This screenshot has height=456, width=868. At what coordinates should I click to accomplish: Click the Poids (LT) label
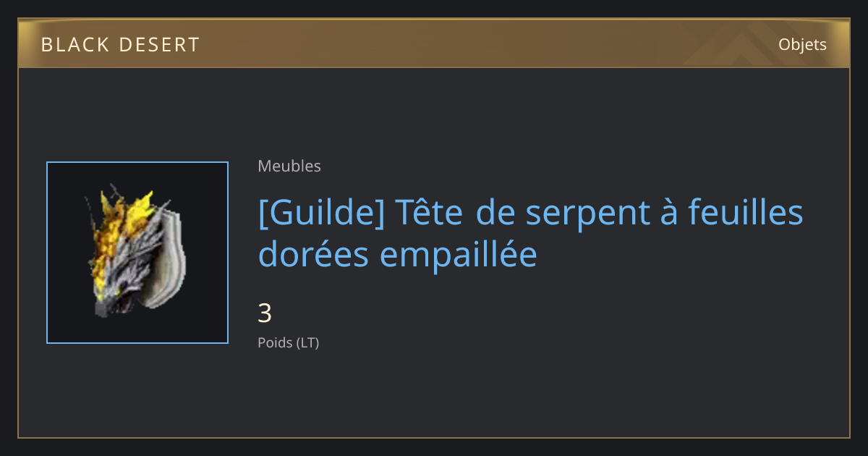tap(288, 342)
